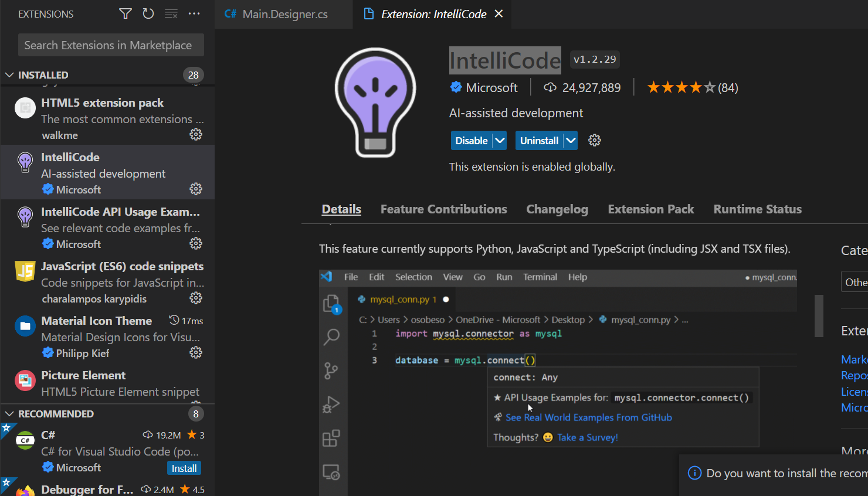
Task: Click the version label v1.2.29
Action: point(595,59)
